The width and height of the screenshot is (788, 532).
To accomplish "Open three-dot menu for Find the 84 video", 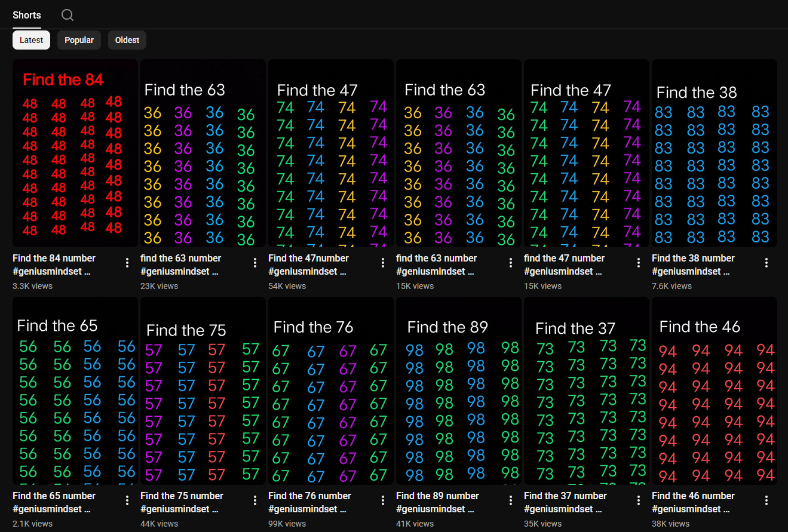I will (x=127, y=263).
